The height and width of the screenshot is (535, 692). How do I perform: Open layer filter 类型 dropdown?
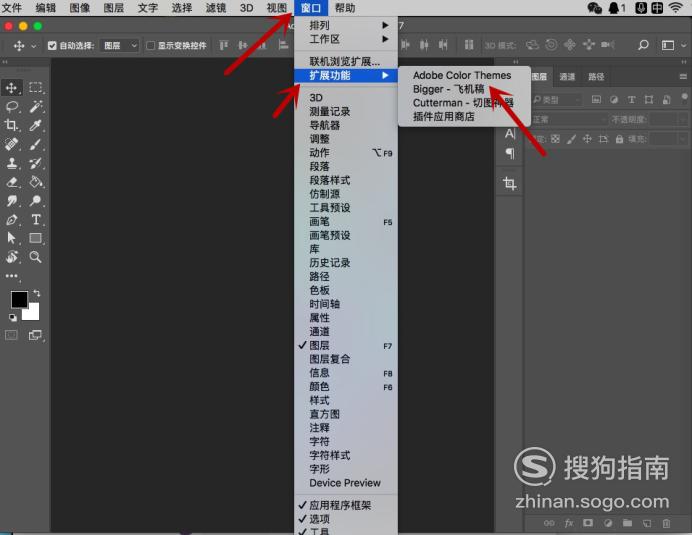557,100
